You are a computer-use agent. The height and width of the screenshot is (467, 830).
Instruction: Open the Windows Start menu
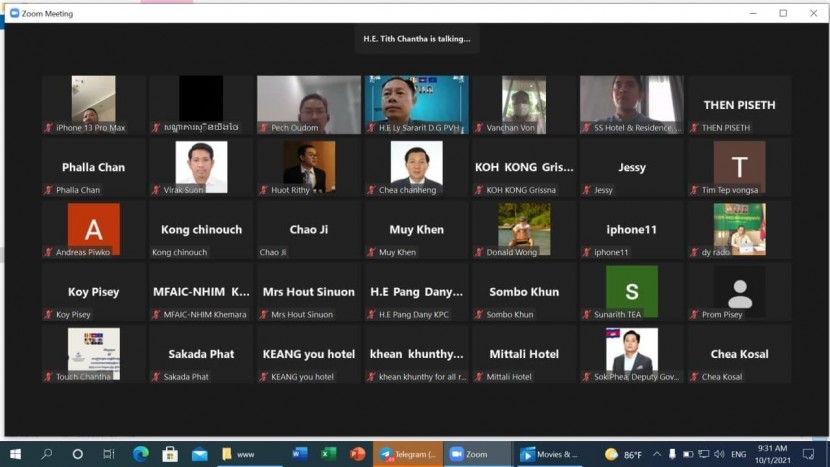pyautogui.click(x=14, y=454)
